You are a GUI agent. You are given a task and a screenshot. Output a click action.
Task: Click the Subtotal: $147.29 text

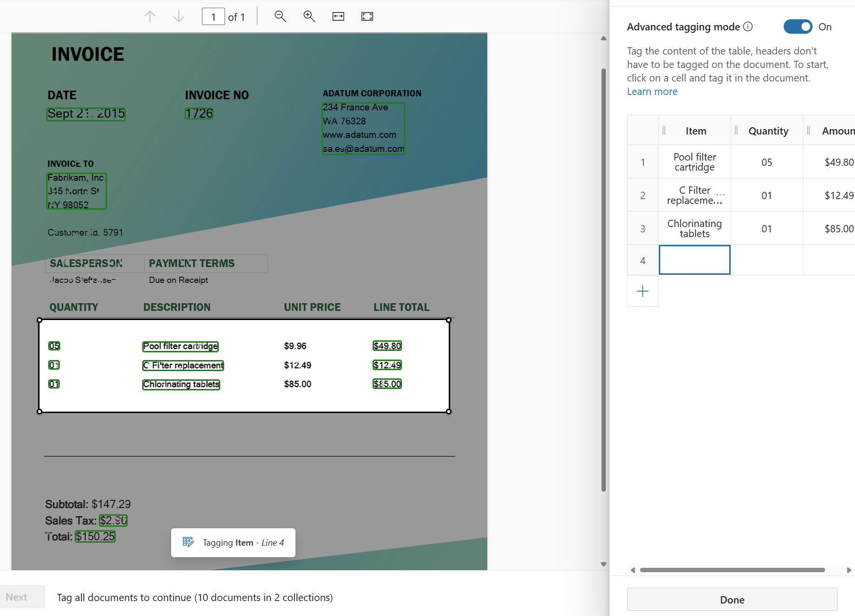point(88,504)
